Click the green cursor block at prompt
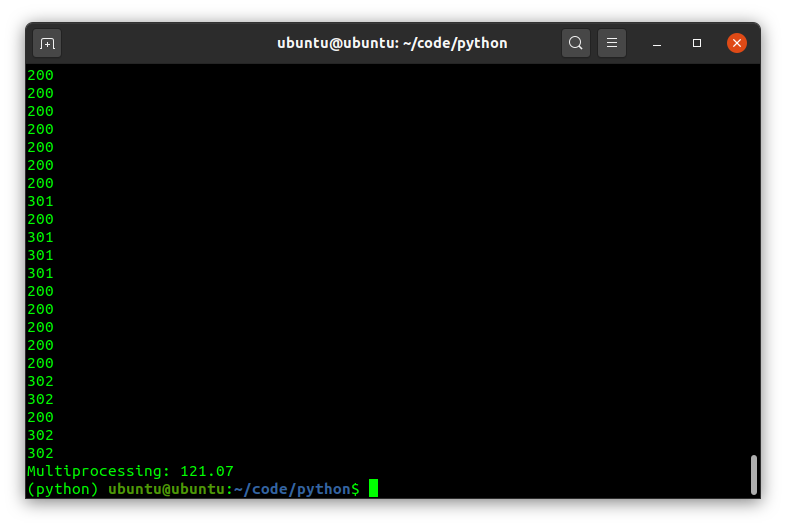The width and height of the screenshot is (786, 527). [x=373, y=488]
